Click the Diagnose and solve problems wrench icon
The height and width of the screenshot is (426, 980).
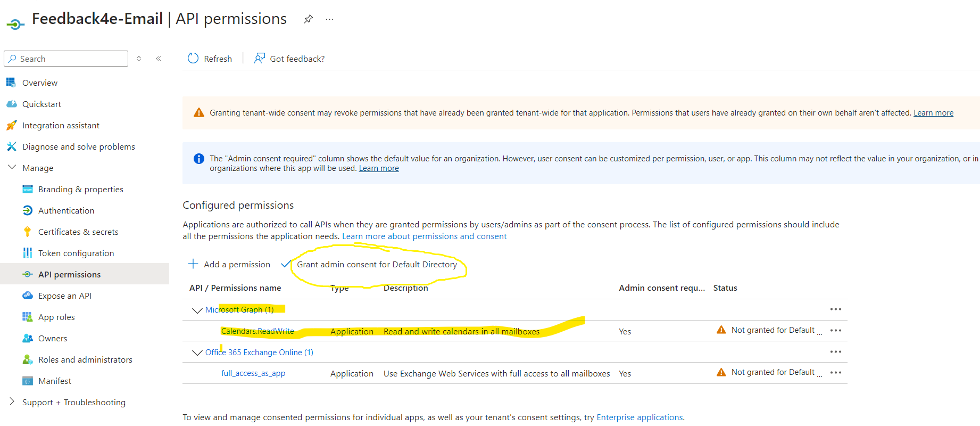(11, 146)
